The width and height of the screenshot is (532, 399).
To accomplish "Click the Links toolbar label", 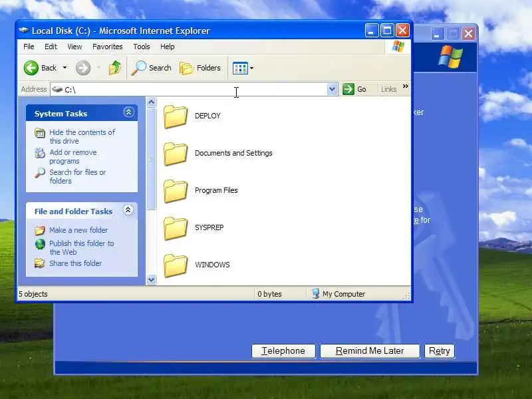I will coord(388,89).
